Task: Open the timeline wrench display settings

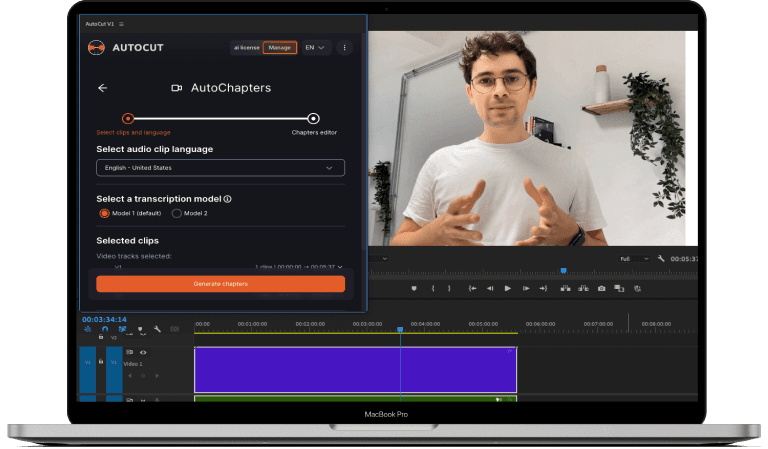Action: pyautogui.click(x=157, y=330)
